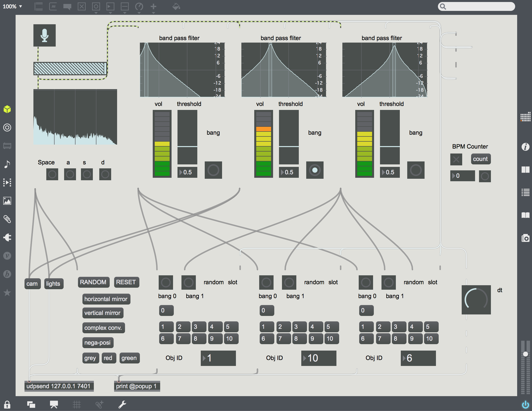Screen dimensions: 532x411
Task: Open the camera snapshots icon
Action: [525, 238]
